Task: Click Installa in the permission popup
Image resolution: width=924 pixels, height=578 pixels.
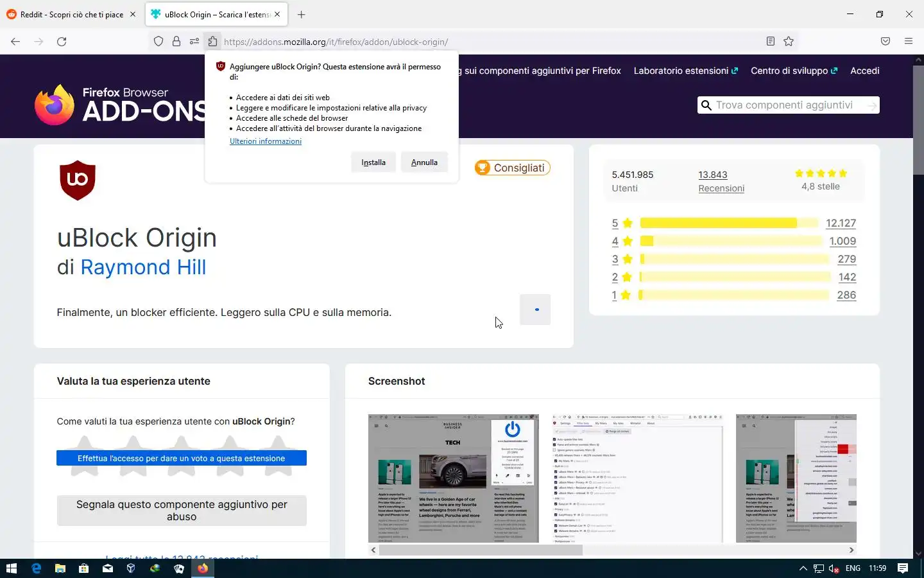Action: tap(373, 162)
